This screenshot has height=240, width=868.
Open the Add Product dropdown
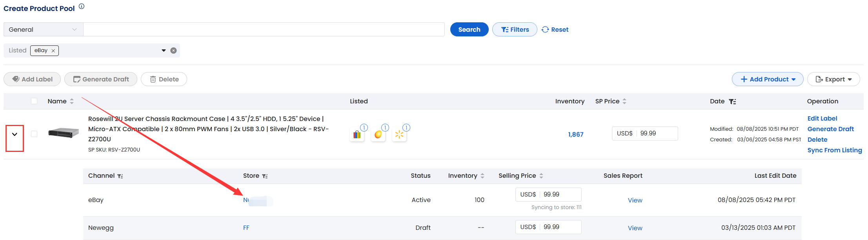[x=768, y=79]
